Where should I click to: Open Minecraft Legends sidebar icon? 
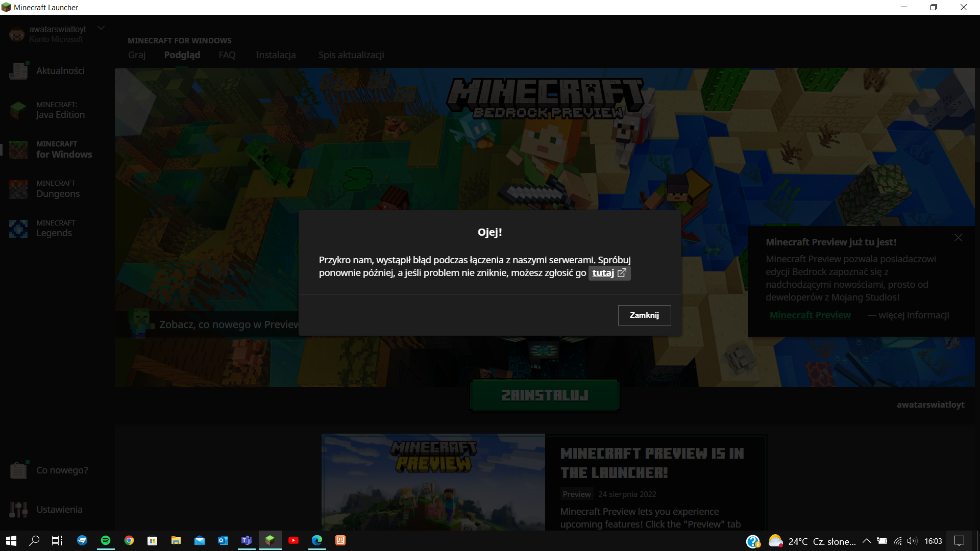(x=19, y=228)
